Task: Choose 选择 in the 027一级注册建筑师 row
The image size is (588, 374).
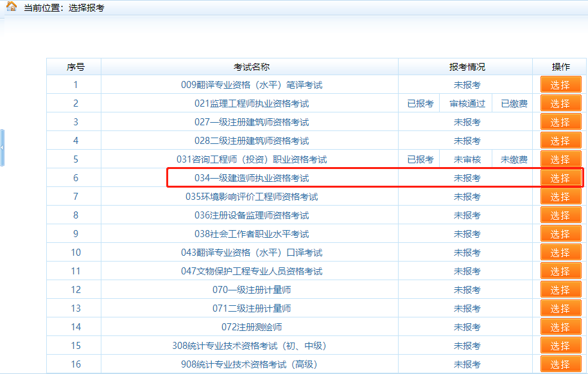Action: coord(560,122)
